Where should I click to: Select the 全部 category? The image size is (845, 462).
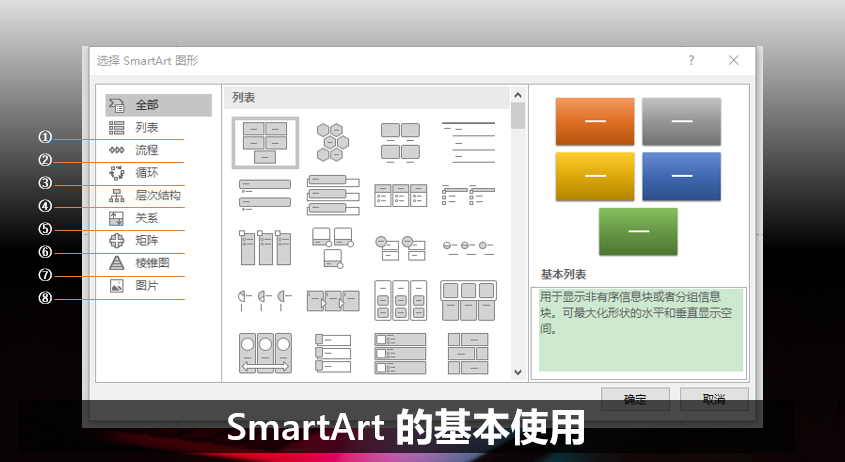click(x=158, y=105)
